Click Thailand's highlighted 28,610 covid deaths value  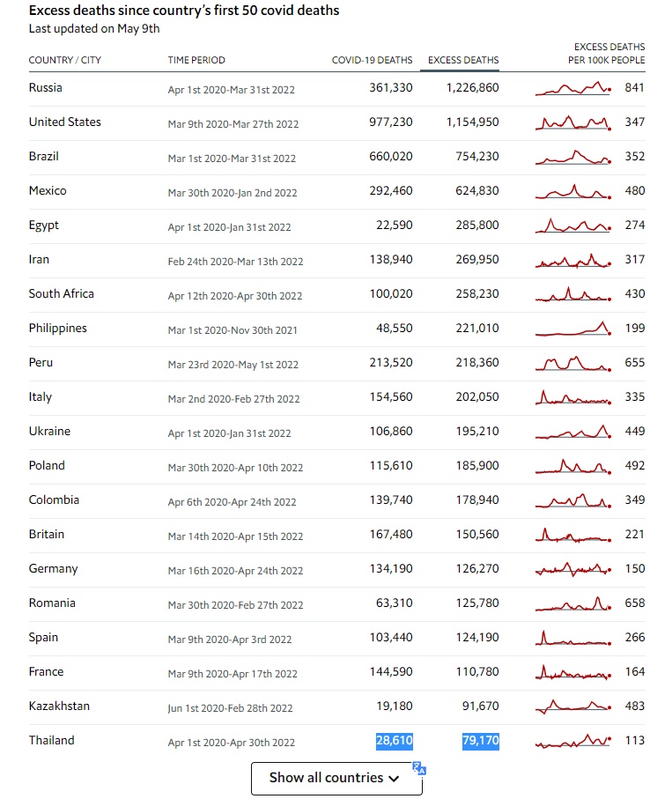pos(395,741)
